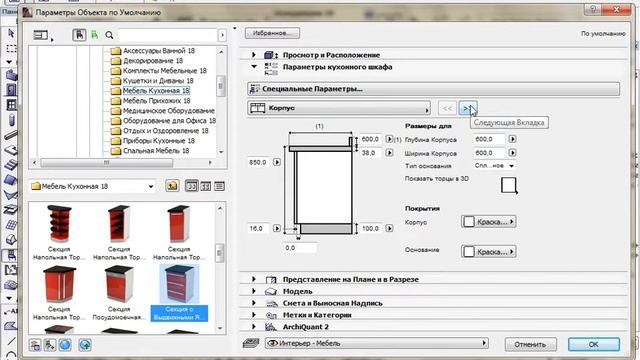Image resolution: width=640 pixels, height=360 pixels.
Task: Click the 100,0 plinth height field
Action: [371, 228]
